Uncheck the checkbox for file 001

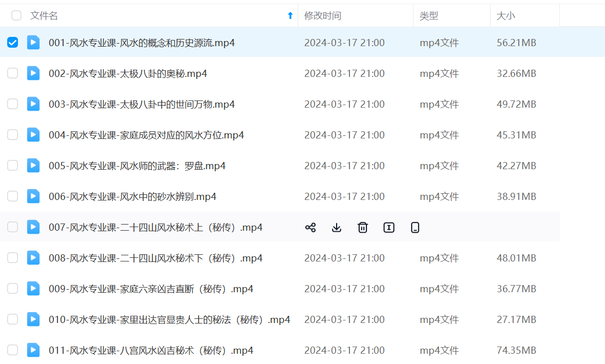coord(13,43)
